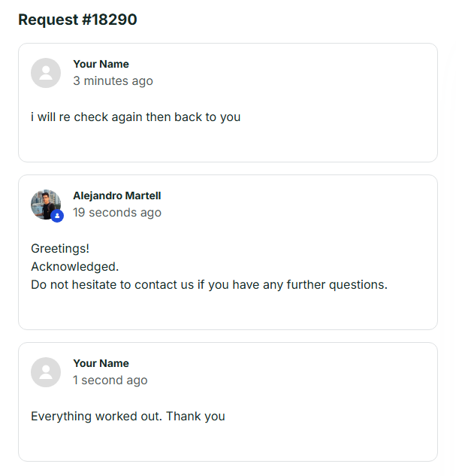Click the default avatar on the last message
This screenshot has height=476, width=456.
[x=46, y=372]
